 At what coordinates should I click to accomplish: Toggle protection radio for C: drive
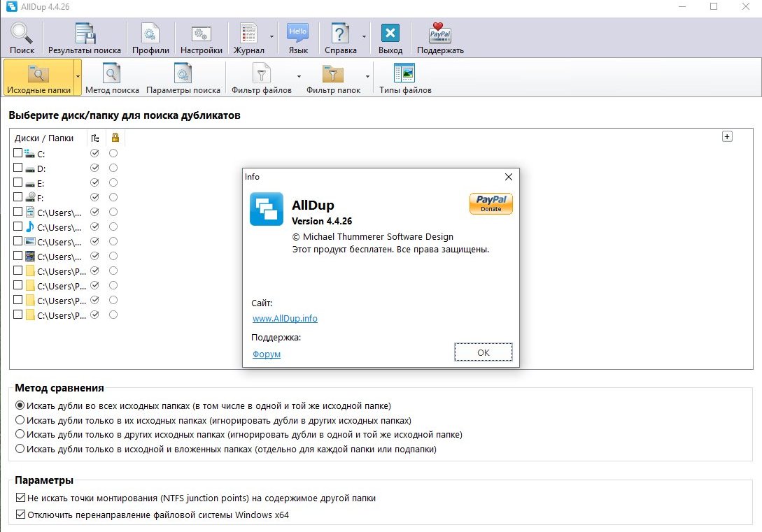tap(113, 153)
